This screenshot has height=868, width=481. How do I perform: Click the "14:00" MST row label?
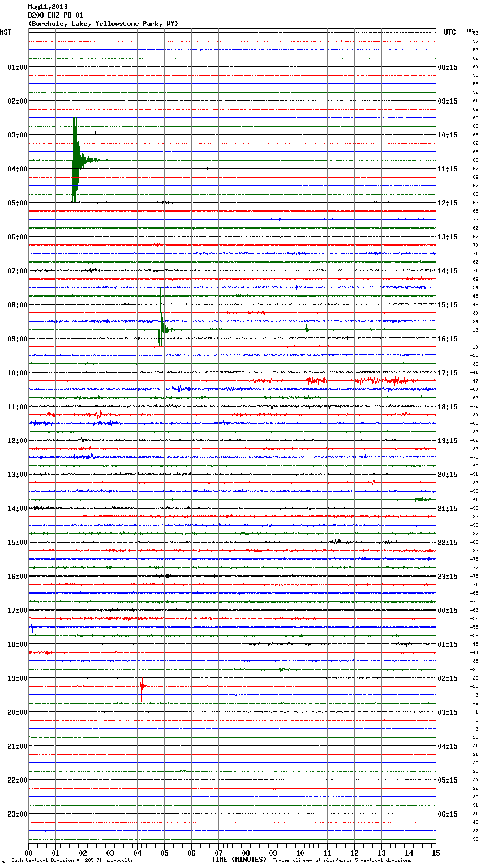[x=18, y=509]
